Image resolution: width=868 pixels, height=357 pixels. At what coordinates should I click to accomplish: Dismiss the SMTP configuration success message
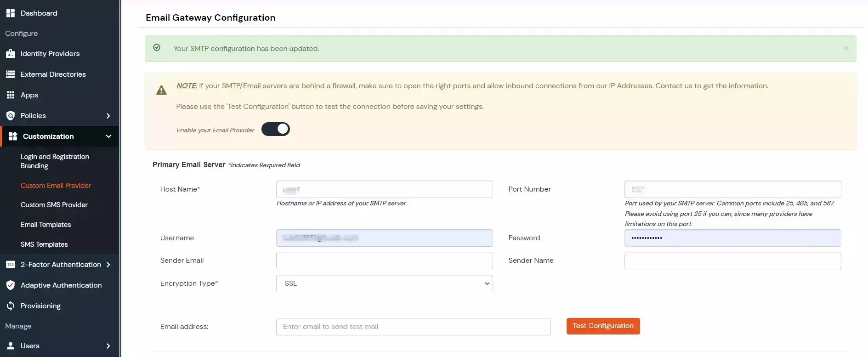click(846, 48)
